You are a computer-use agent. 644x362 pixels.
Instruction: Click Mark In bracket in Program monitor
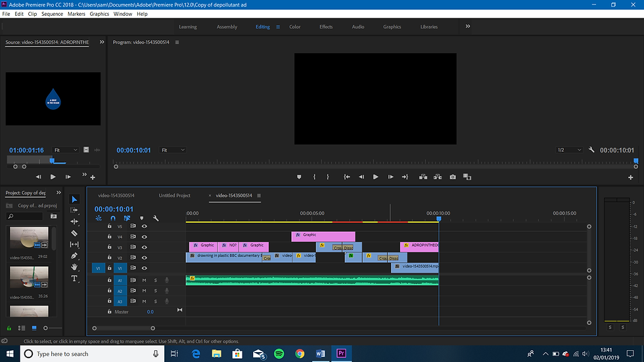(x=314, y=177)
